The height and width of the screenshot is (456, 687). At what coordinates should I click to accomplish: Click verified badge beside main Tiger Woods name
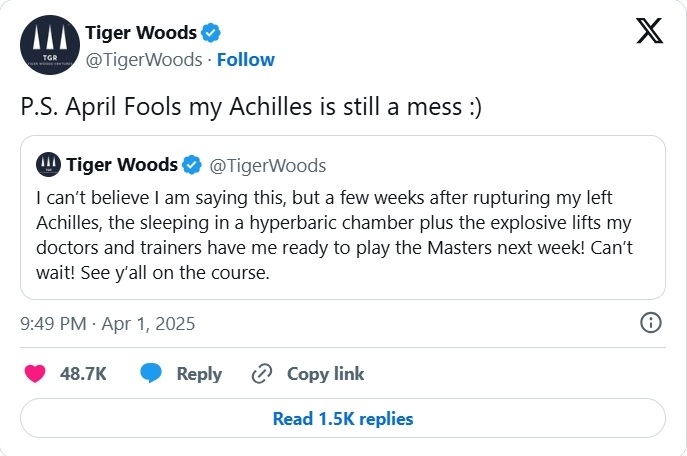point(210,34)
